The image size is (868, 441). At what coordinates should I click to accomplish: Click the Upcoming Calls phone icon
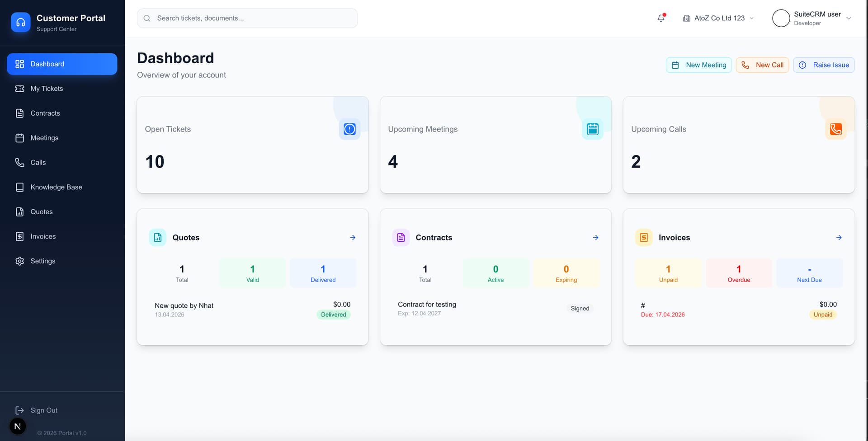pos(835,129)
